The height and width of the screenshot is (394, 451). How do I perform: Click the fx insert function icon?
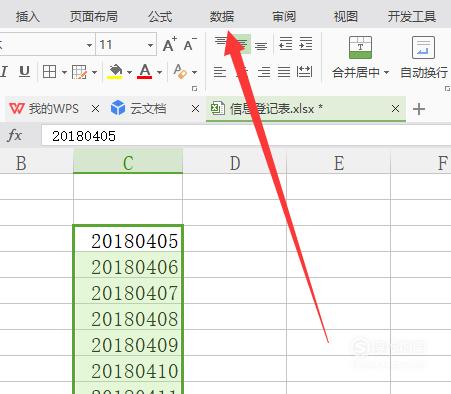[x=15, y=136]
